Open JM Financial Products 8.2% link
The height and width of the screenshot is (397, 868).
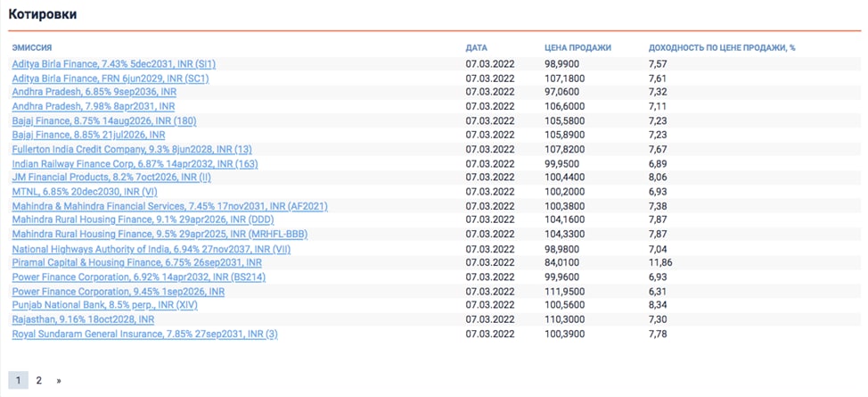[111, 178]
